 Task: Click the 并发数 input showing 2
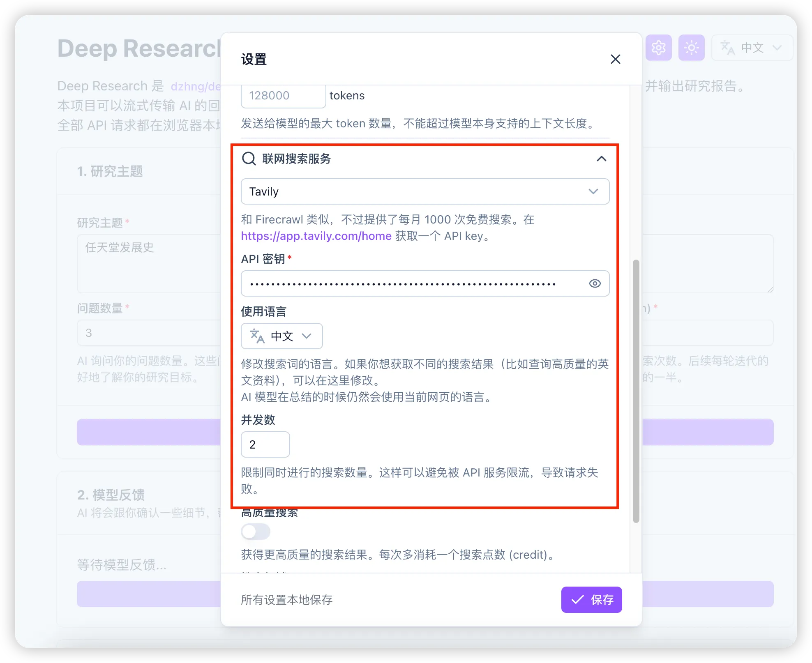(265, 444)
